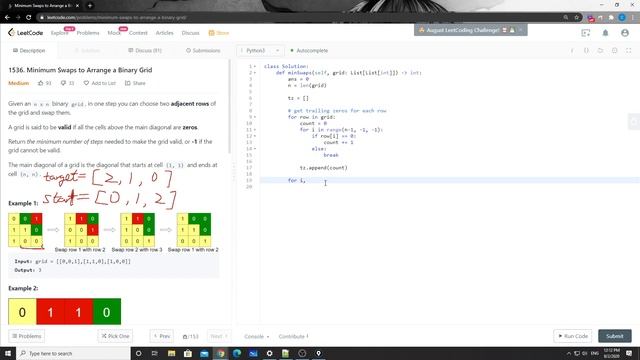Switch to the Submissions tab

(203, 51)
